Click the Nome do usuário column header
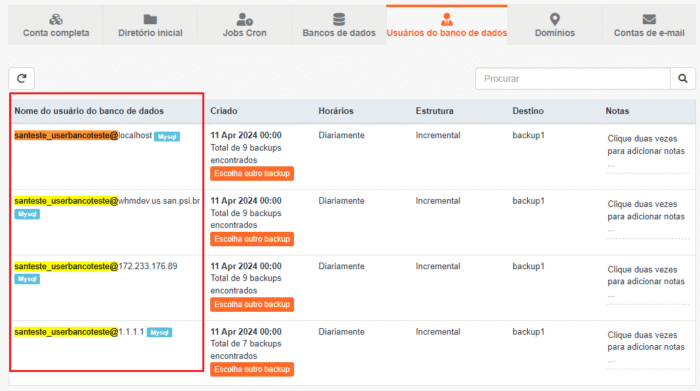The height and width of the screenshot is (391, 700). [89, 111]
